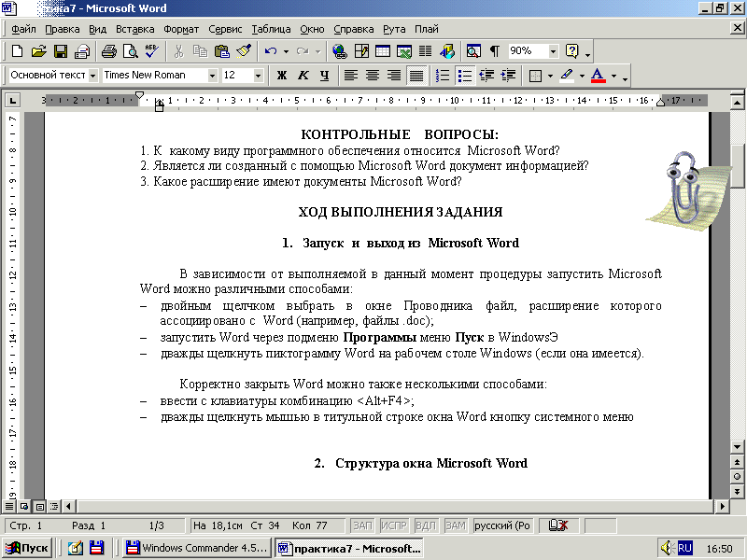Screen dimensions: 747x560
Task: Create a new blank document
Action: click(17, 50)
